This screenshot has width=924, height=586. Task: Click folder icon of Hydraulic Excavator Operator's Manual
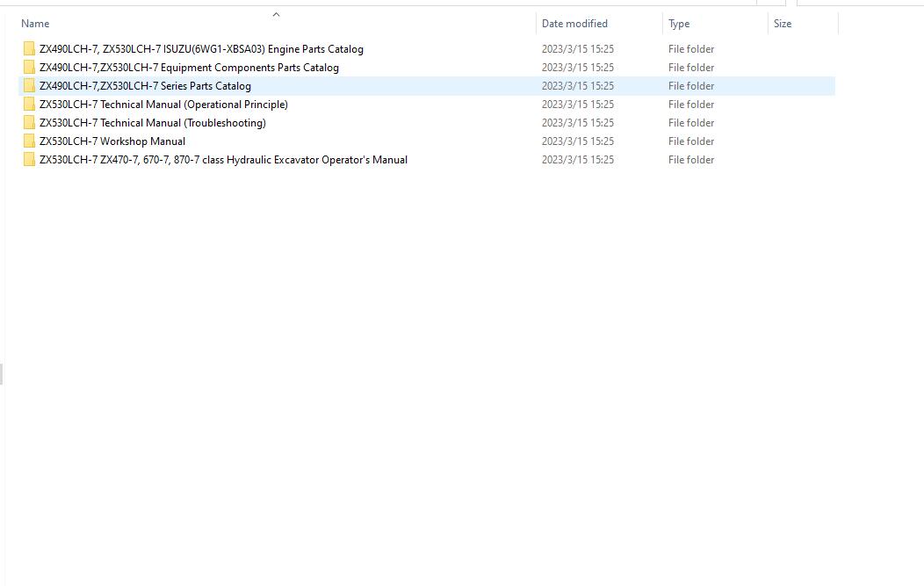click(29, 160)
